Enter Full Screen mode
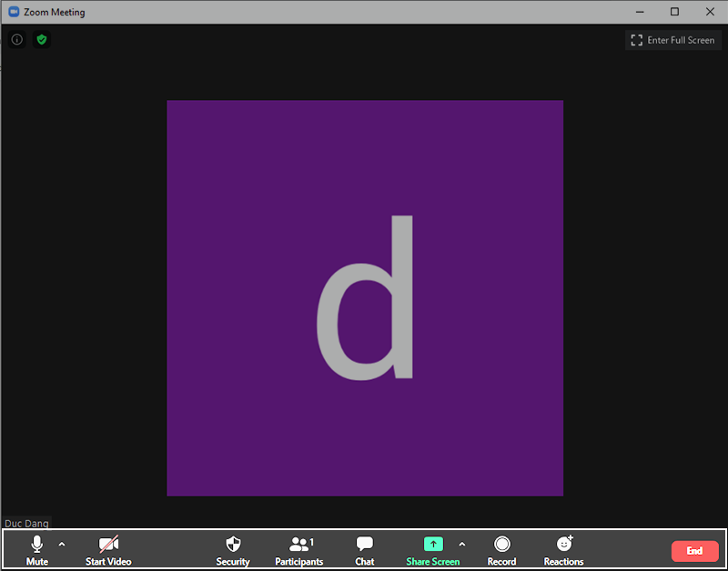 pos(673,40)
